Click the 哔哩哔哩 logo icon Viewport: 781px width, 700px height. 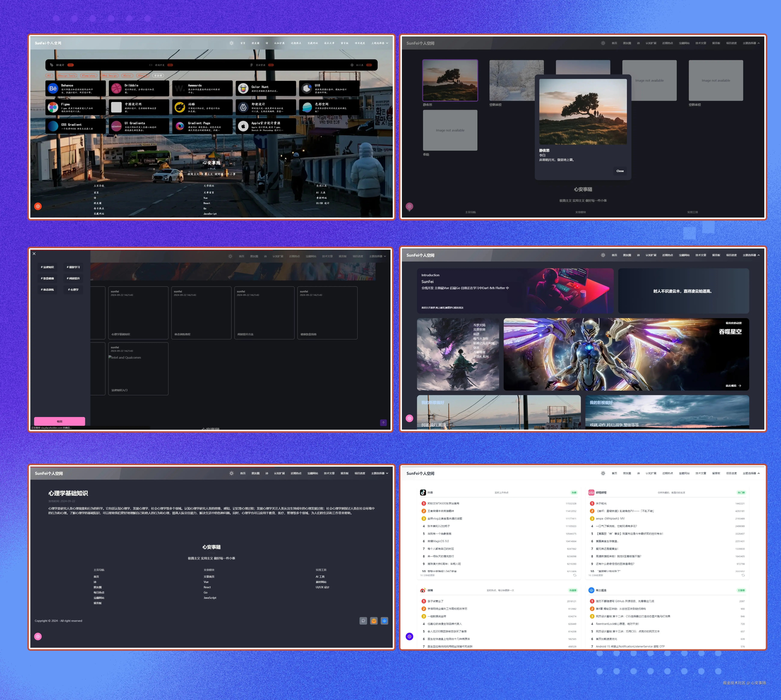[x=591, y=492]
